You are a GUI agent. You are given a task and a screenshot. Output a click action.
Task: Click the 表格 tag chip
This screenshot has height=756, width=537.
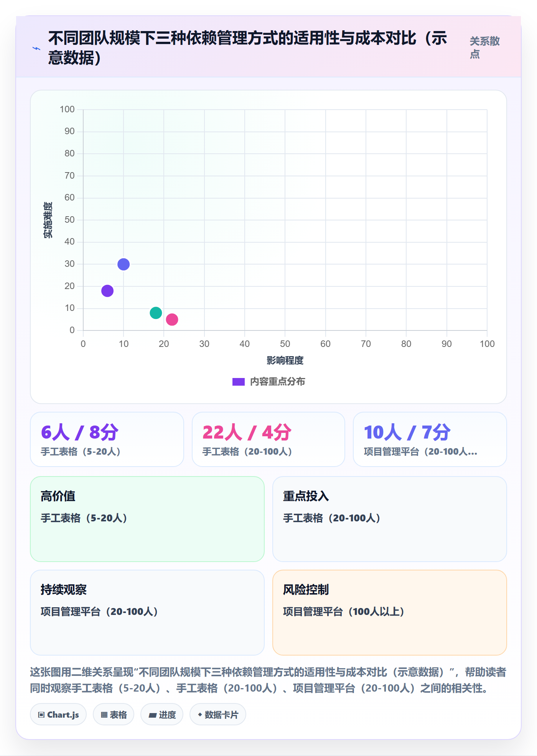click(114, 715)
